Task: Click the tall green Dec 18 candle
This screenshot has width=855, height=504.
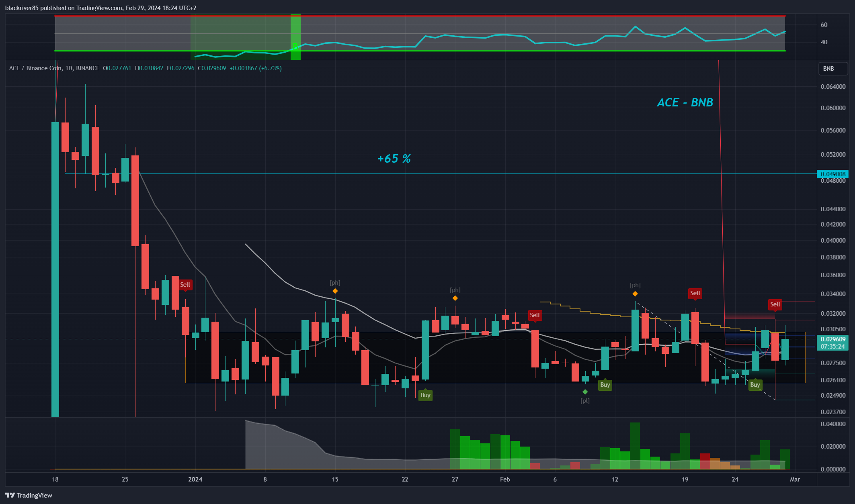Action: tap(55, 269)
